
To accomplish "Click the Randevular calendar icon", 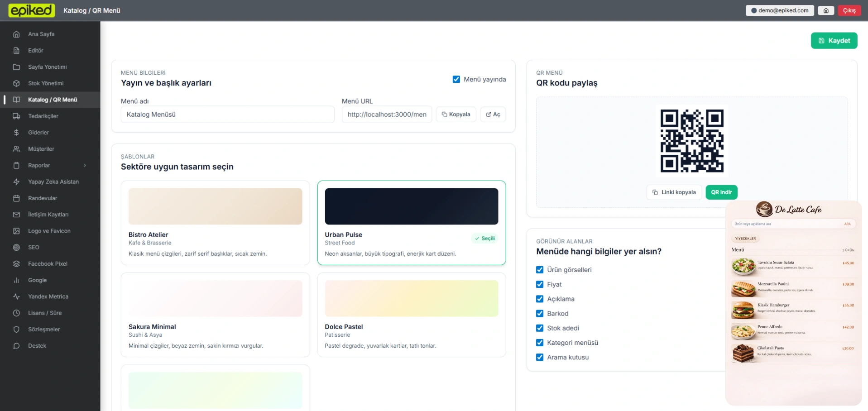I will click(x=16, y=198).
